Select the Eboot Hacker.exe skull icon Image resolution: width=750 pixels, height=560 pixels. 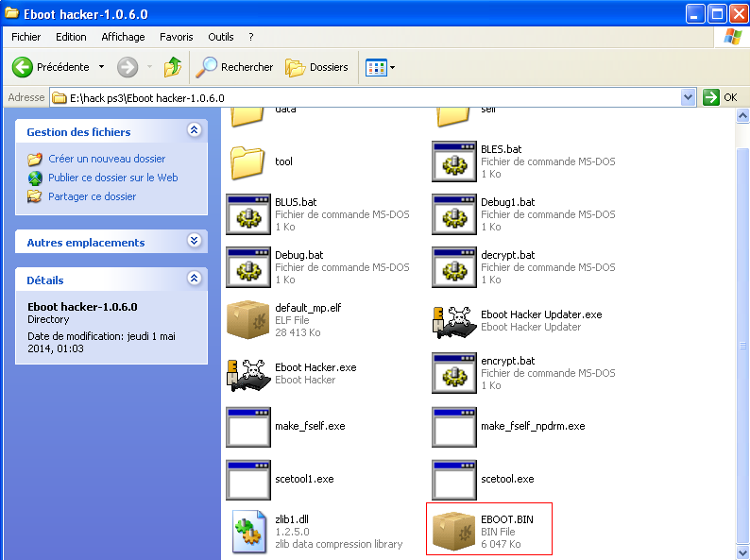click(248, 375)
